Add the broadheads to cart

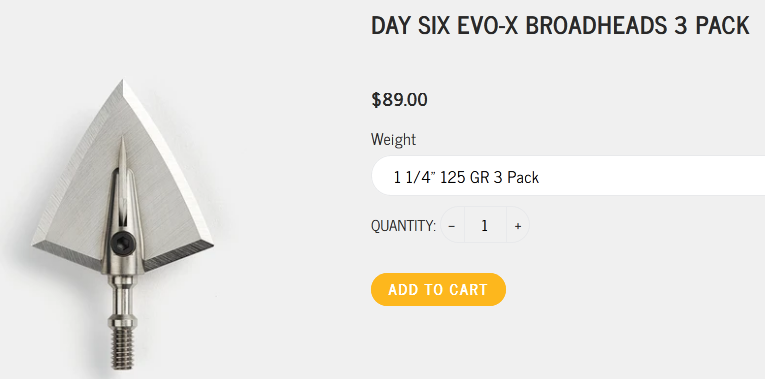click(438, 290)
